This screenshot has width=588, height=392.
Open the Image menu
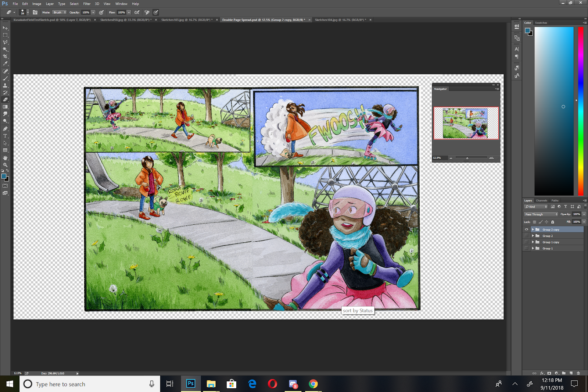pos(37,4)
